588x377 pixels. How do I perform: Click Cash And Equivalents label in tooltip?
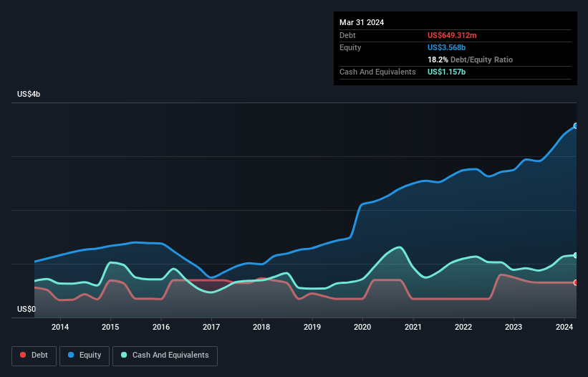(377, 72)
